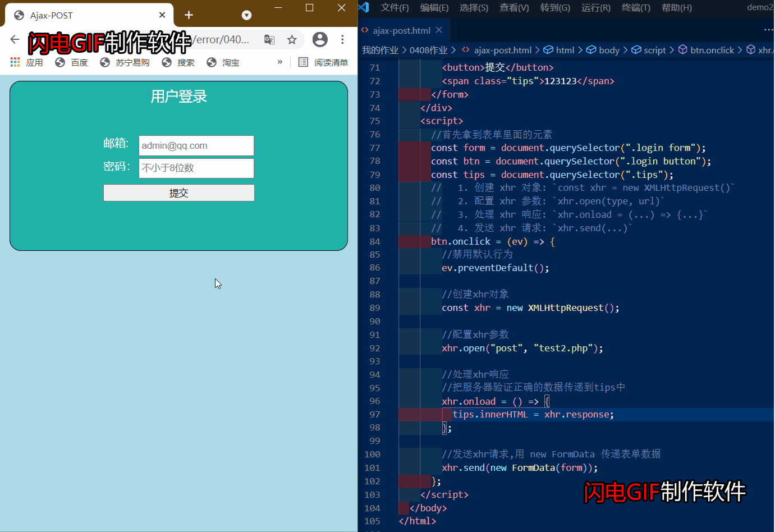Open Chrome's three-dot menu
Viewport: 775px width, 532px height.
coord(342,39)
